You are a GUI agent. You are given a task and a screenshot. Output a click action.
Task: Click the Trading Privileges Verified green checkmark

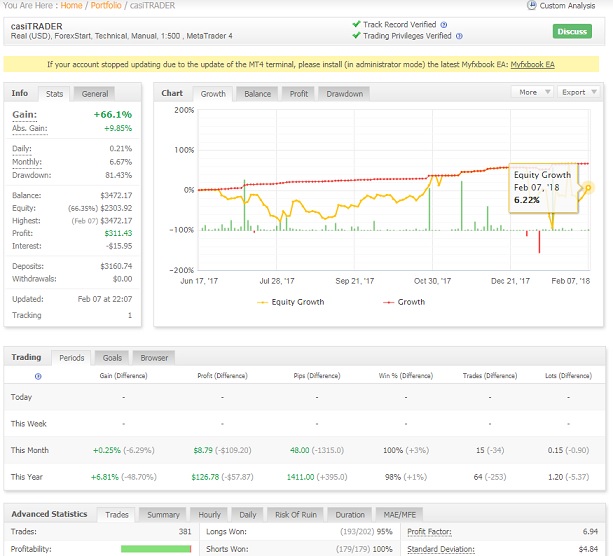(357, 36)
